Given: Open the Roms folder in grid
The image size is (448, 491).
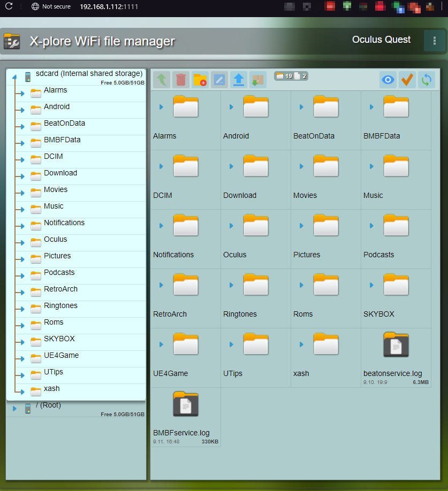Looking at the screenshot, I should (326, 285).
